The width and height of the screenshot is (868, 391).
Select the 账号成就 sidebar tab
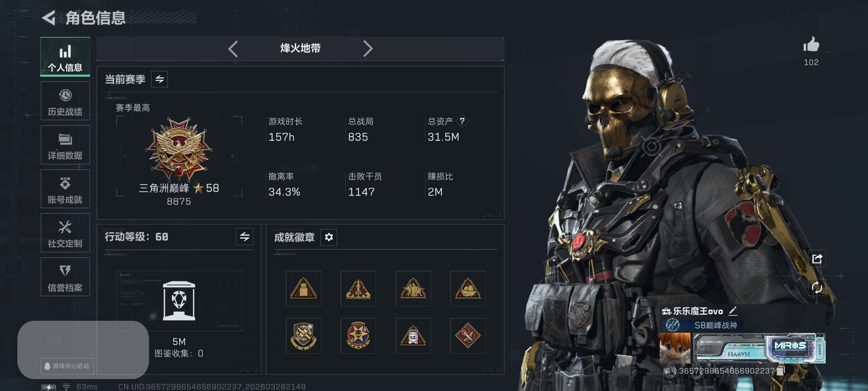tap(65, 189)
